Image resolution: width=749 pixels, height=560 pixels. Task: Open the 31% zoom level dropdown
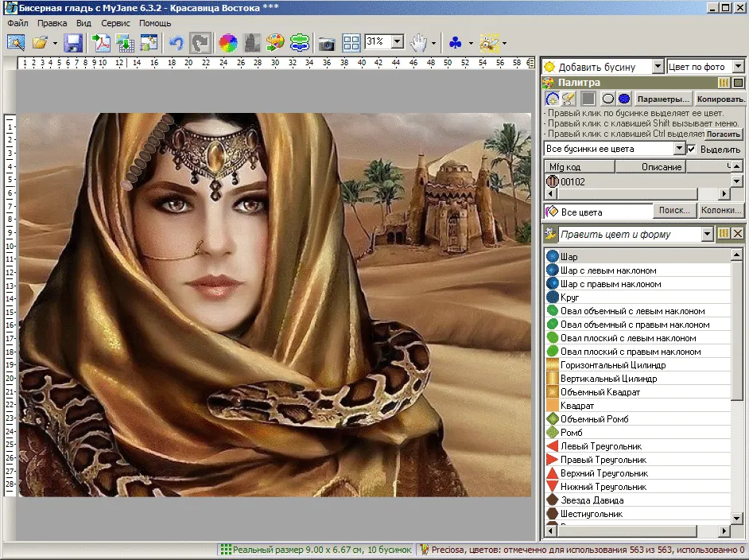pos(398,42)
